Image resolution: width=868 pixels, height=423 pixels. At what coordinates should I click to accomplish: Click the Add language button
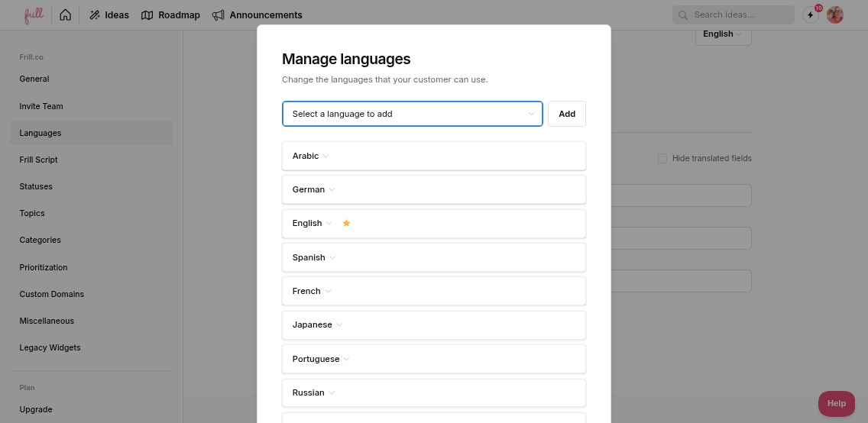pos(567,114)
